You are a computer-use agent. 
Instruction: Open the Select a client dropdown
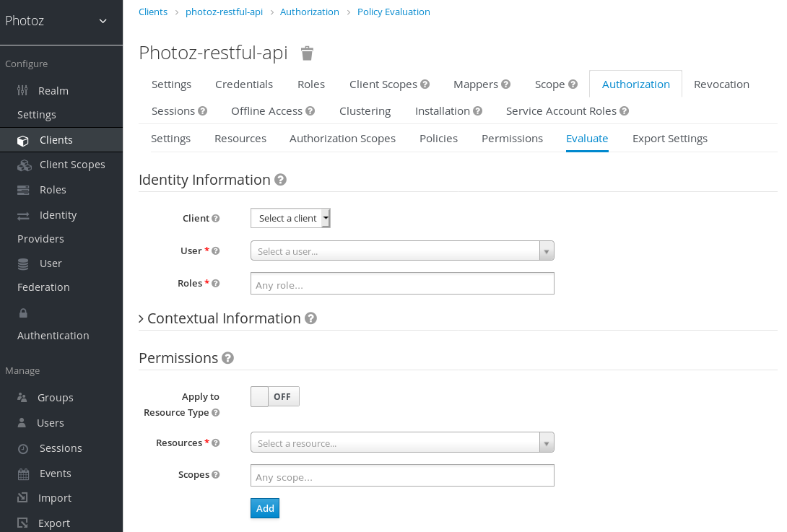tap(290, 218)
